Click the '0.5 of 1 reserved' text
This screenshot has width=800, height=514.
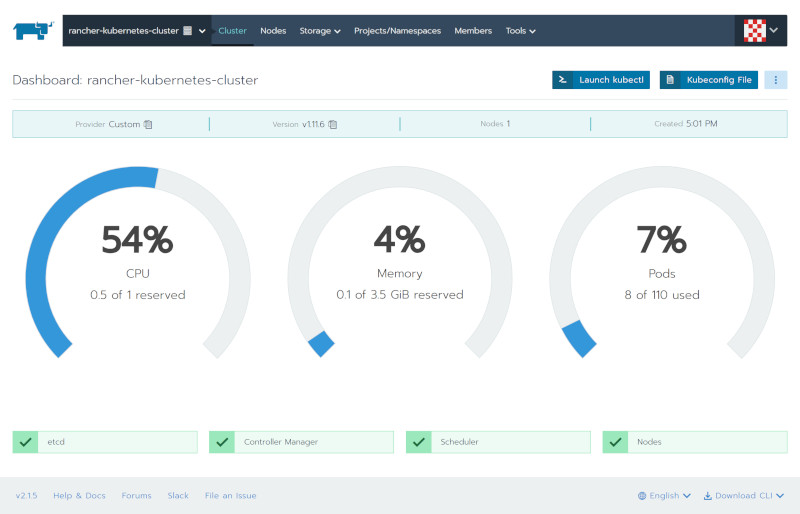(138, 295)
